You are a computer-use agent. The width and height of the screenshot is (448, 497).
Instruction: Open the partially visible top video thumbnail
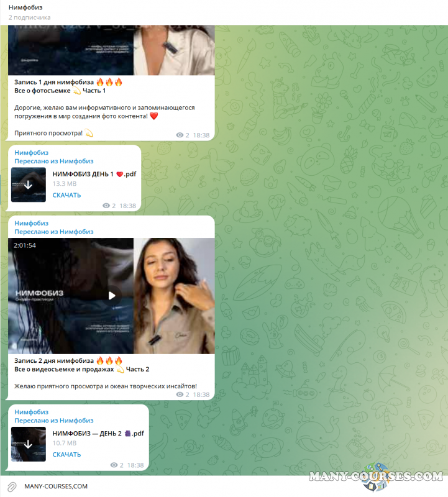pos(112,50)
